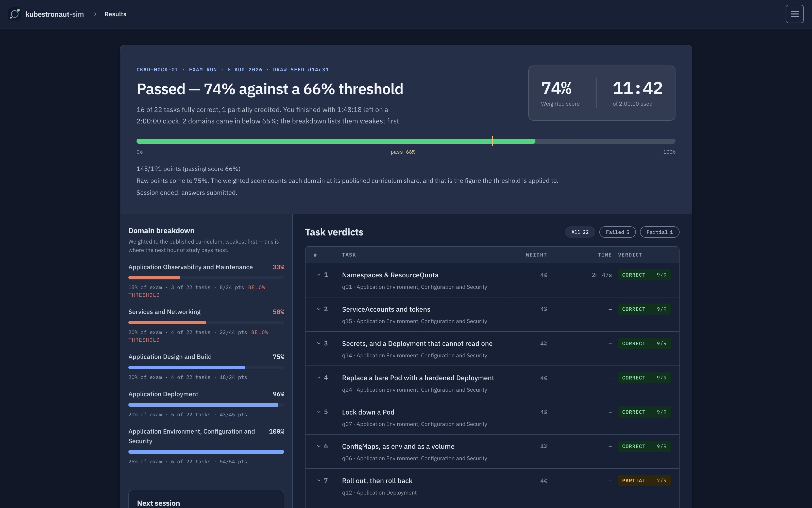Click ConfigMaps, as env and as a volume
This screenshot has height=508, width=812.
coord(398,446)
